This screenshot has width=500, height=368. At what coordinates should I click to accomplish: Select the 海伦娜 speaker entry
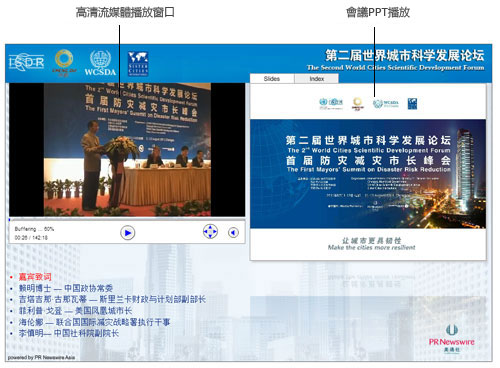94,322
